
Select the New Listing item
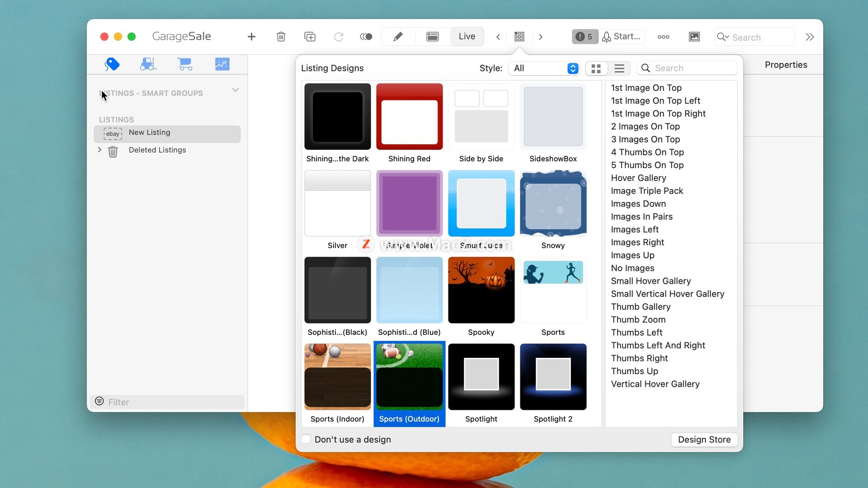coord(167,134)
